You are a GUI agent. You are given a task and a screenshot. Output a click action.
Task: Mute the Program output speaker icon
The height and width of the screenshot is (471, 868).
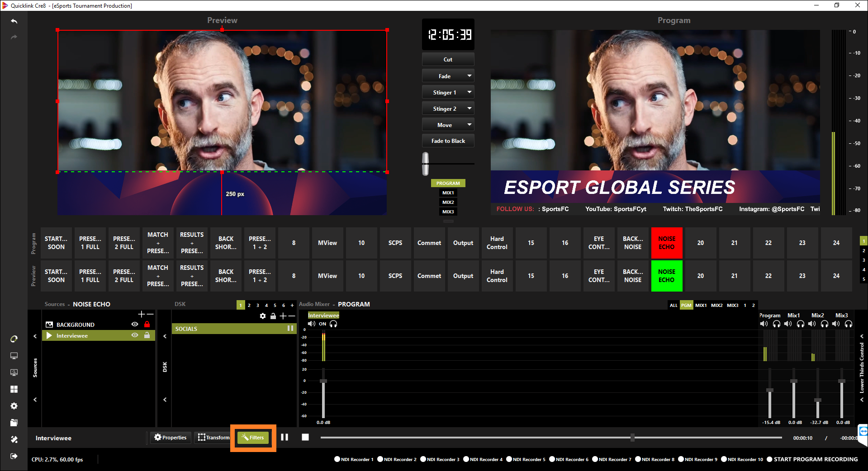[764, 324]
